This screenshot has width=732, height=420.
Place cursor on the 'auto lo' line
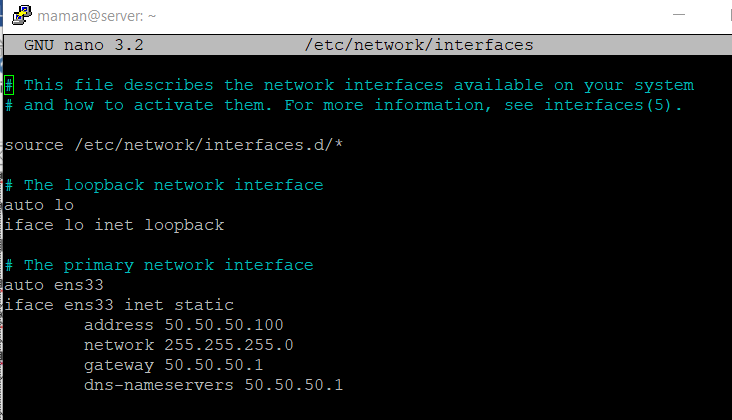[x=39, y=205]
